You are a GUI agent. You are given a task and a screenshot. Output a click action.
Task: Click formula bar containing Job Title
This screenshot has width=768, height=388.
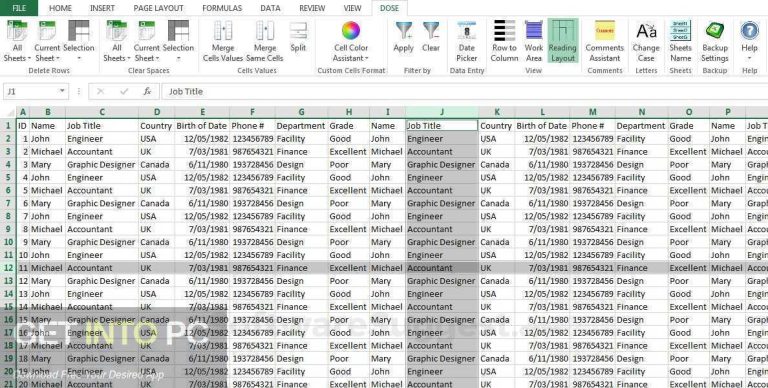pos(464,92)
